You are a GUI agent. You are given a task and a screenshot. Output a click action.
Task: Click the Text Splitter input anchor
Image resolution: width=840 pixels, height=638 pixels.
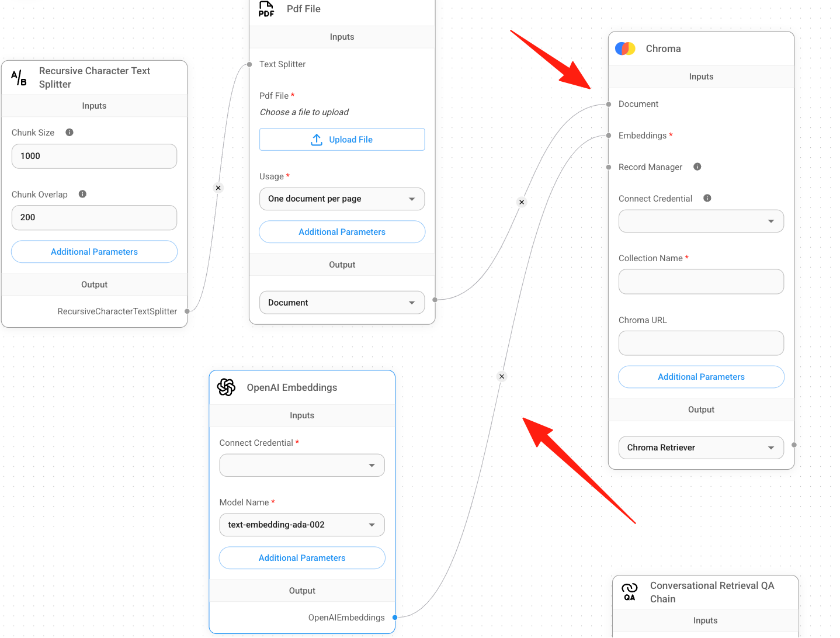[249, 64]
